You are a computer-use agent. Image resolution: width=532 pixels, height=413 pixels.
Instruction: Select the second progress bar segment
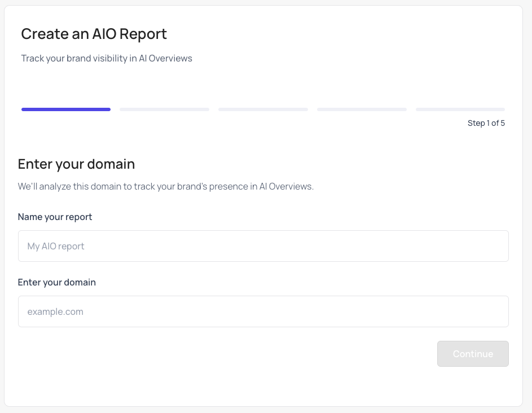click(165, 109)
